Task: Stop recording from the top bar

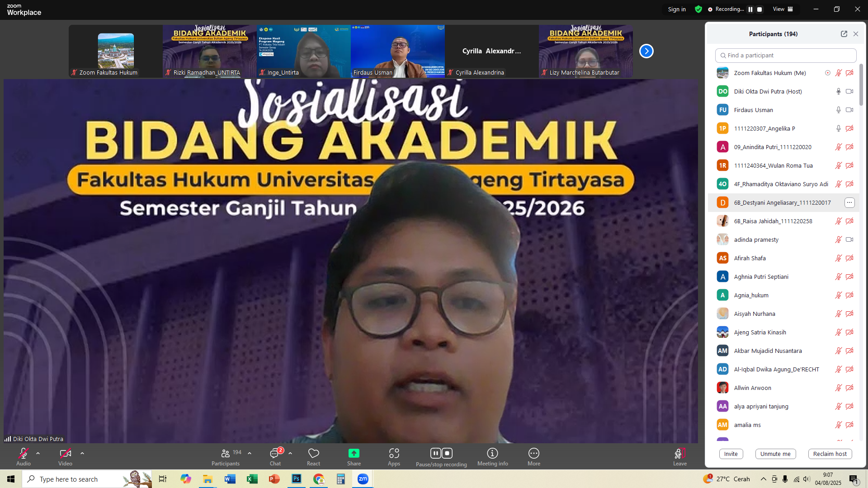Action: (x=759, y=9)
